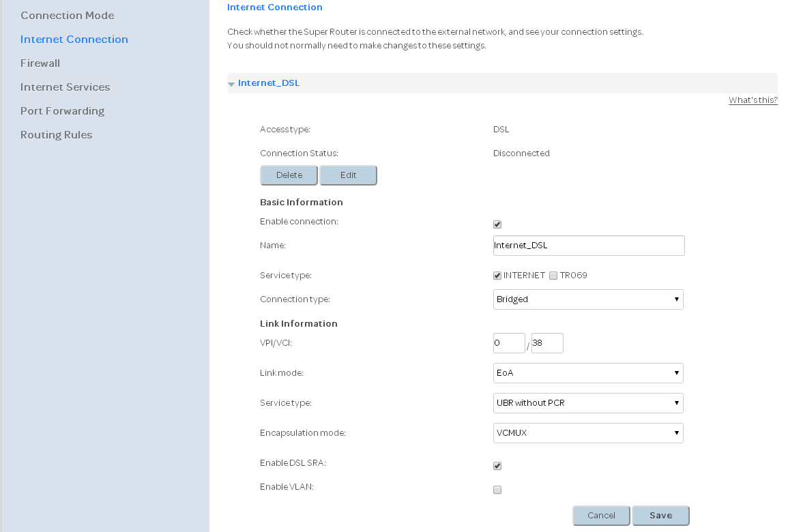788x532 pixels.
Task: Open the Connection Mode menu item
Action: [x=67, y=15]
